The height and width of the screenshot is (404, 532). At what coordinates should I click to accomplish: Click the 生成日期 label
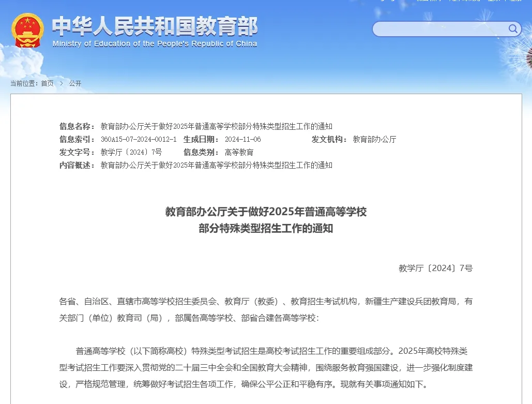[x=201, y=140]
